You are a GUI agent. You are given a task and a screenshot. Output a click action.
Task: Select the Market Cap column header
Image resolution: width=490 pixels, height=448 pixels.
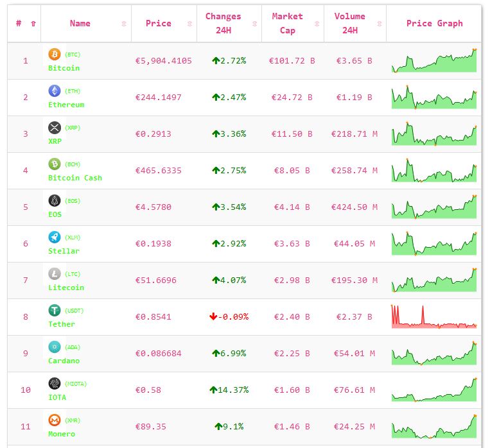287,24
